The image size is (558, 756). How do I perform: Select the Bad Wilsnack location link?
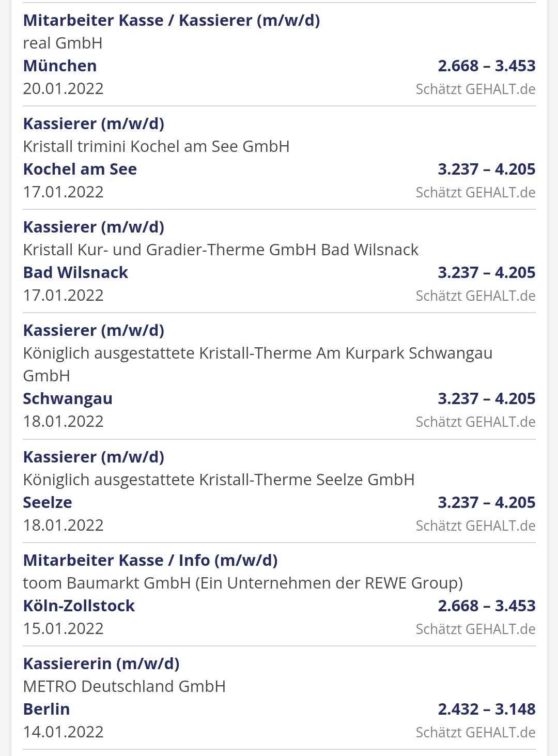click(75, 272)
